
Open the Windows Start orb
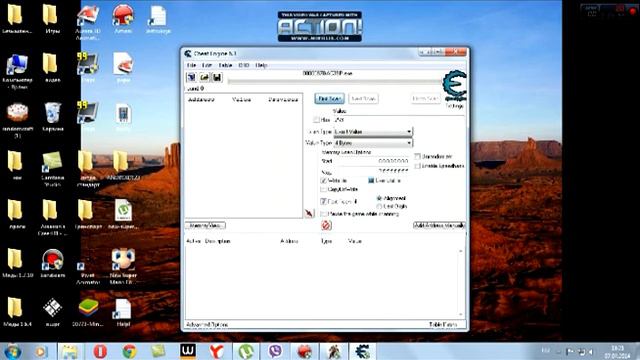[x=13, y=351]
